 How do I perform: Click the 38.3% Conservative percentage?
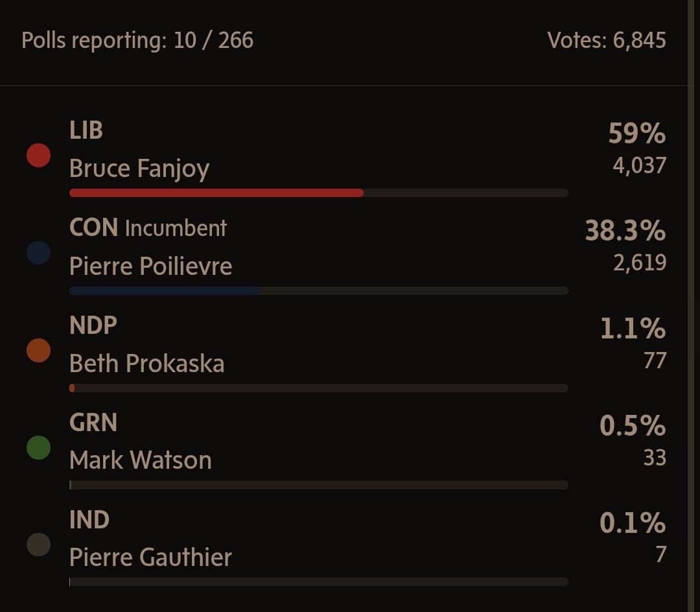[625, 231]
